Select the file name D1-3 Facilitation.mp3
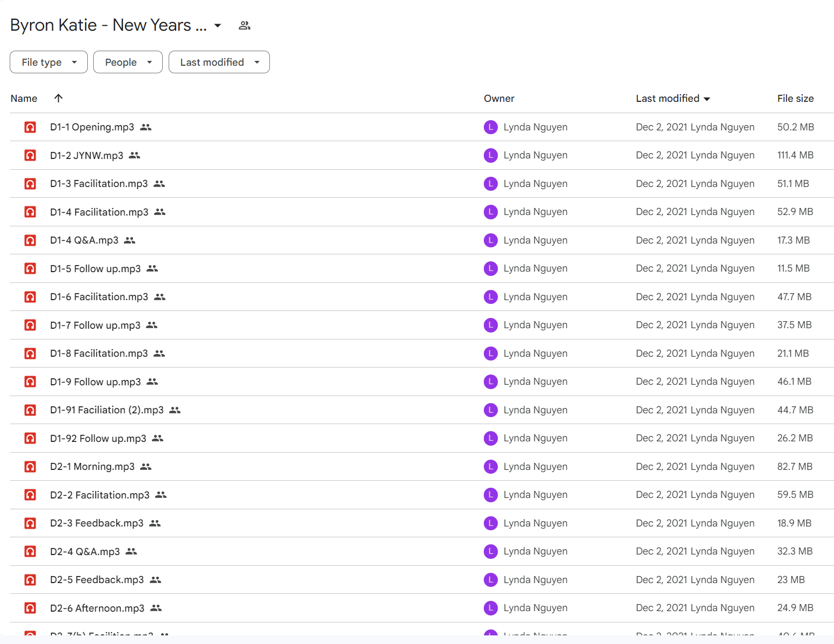This screenshot has height=644, width=834. [x=99, y=184]
